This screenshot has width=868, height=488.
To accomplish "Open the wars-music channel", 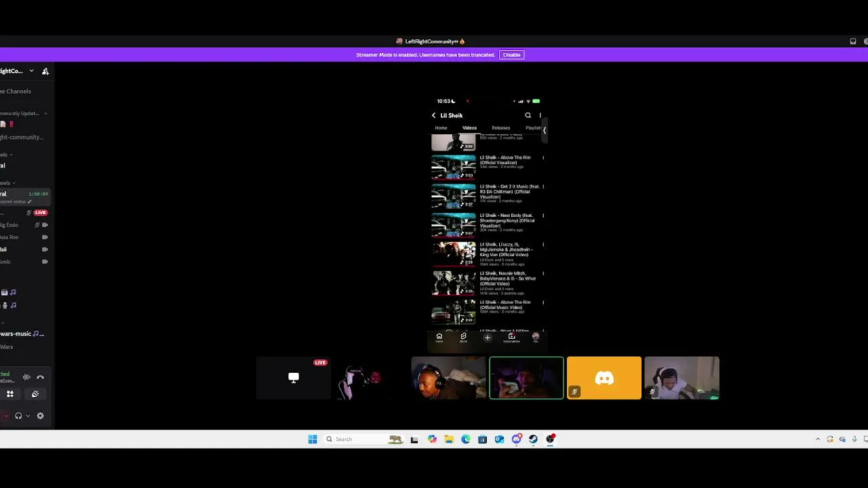I will [x=22, y=334].
